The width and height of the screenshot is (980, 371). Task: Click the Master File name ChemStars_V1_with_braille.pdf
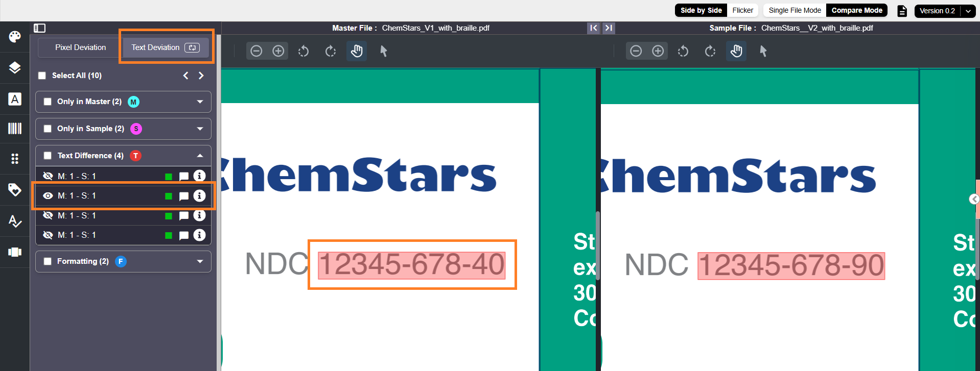pos(436,28)
